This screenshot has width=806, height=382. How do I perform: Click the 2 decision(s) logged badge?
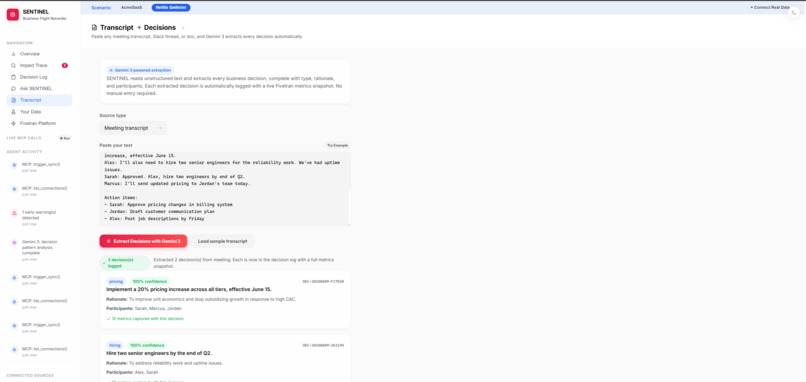125,263
